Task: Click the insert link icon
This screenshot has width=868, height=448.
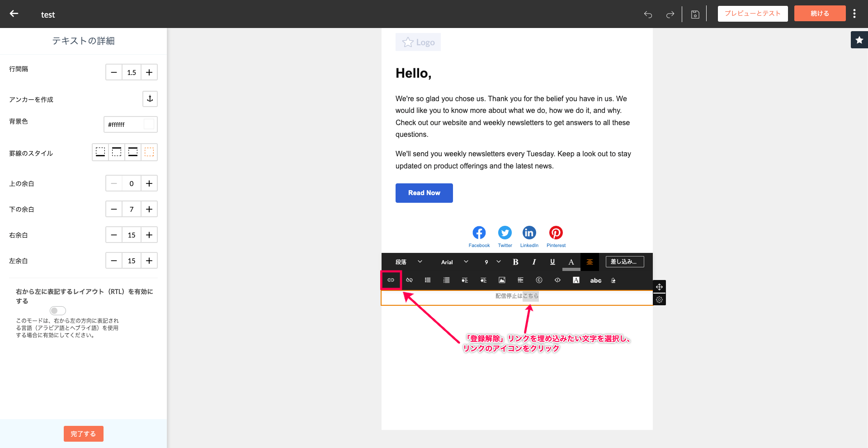Action: (x=391, y=280)
